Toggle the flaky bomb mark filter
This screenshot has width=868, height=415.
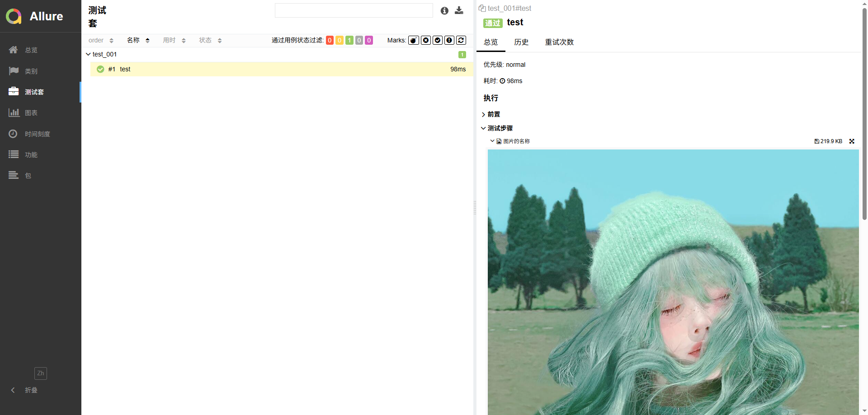pos(414,41)
